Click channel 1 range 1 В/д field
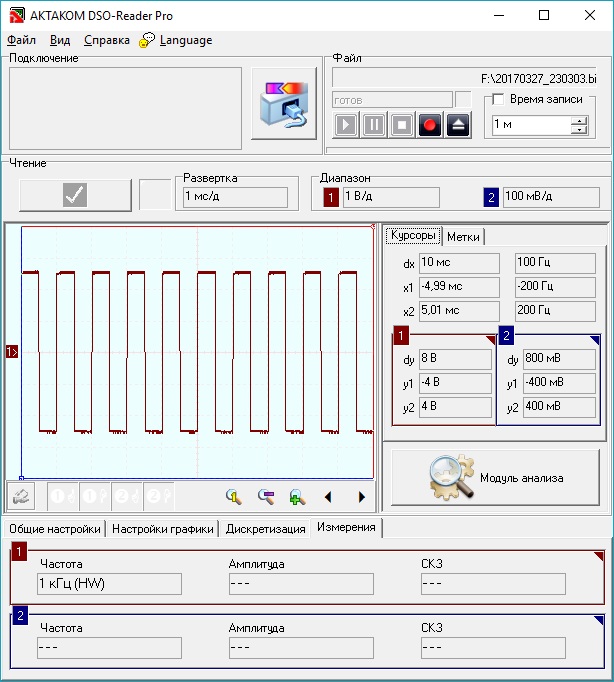Image resolution: width=614 pixels, height=682 pixels. 391,197
